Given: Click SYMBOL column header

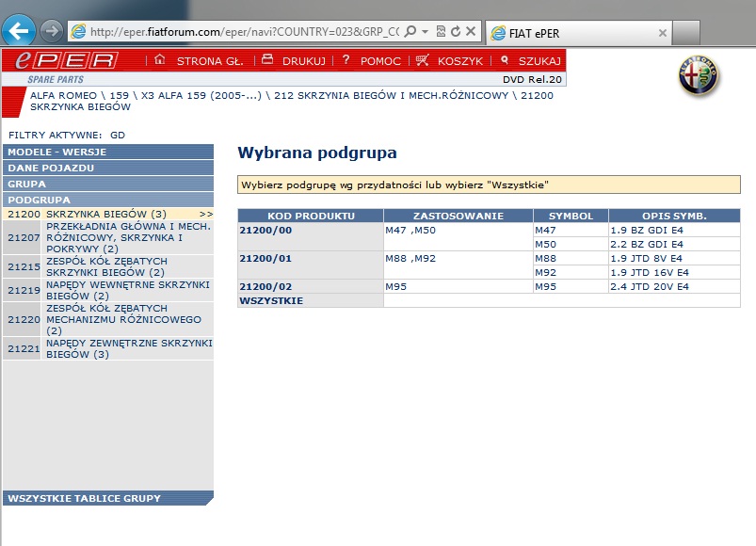Looking at the screenshot, I should pos(571,216).
